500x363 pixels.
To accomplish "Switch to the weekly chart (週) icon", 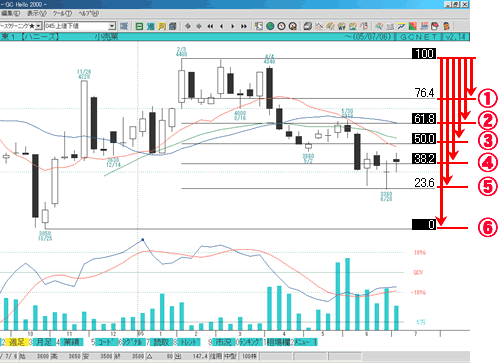I will [x=150, y=26].
